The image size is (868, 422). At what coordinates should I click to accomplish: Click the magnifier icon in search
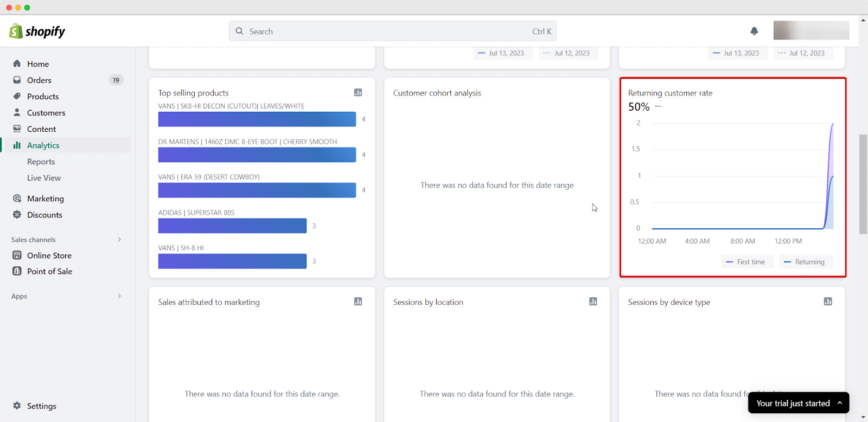(239, 31)
